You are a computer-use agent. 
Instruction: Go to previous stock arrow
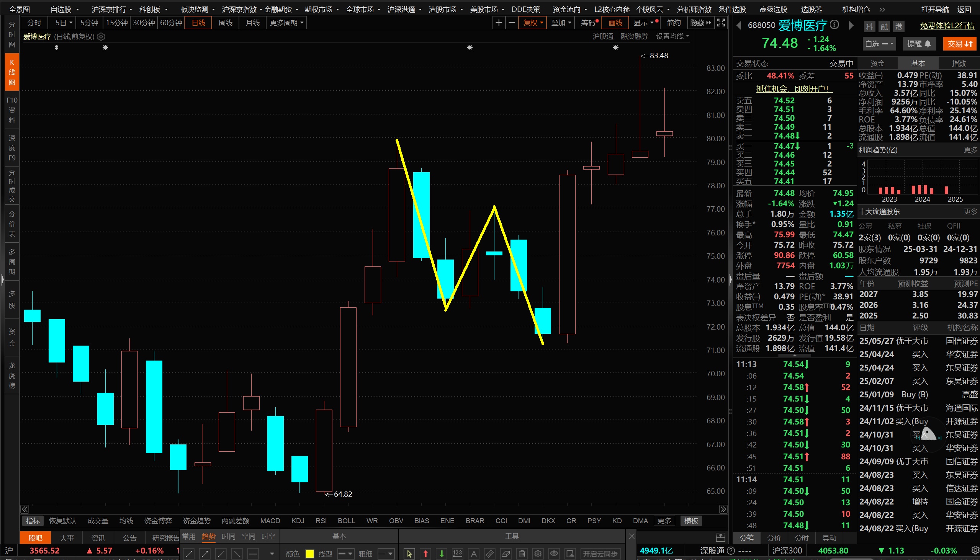739,25
